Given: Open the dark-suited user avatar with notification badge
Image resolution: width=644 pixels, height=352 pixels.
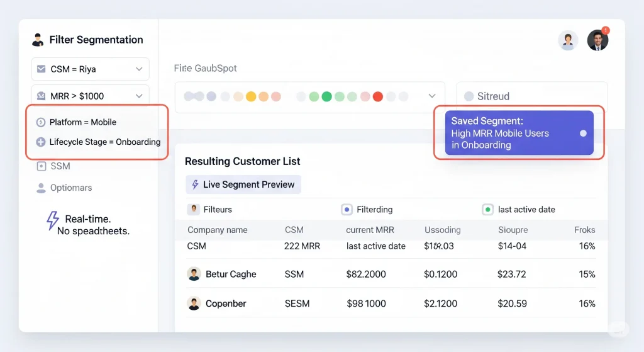Looking at the screenshot, I should 597,40.
